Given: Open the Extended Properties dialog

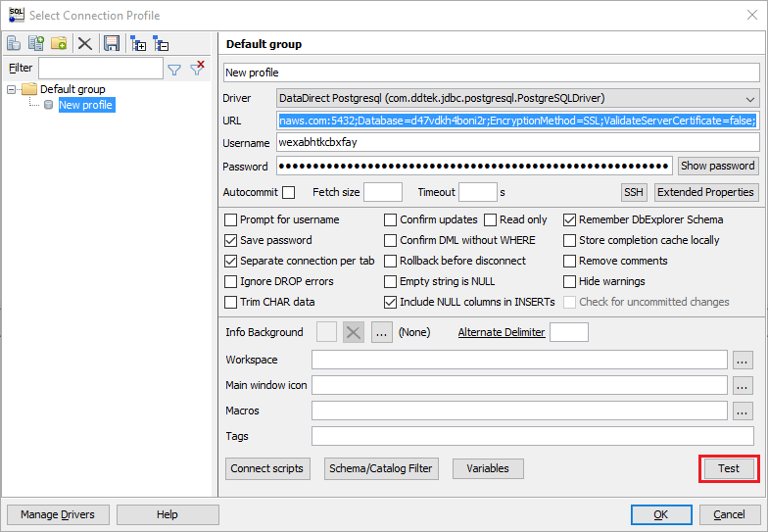Looking at the screenshot, I should pyautogui.click(x=705, y=192).
